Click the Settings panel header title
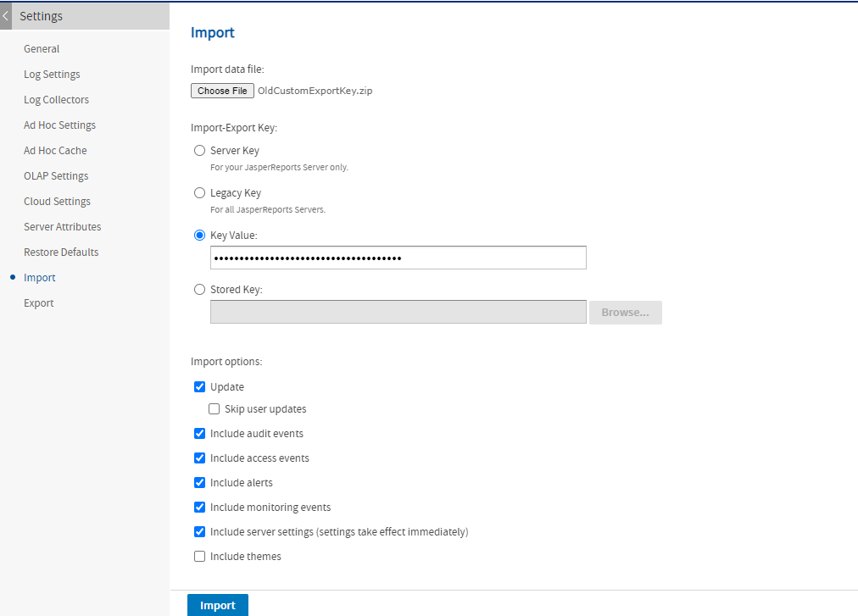The image size is (858, 616). pyautogui.click(x=41, y=16)
